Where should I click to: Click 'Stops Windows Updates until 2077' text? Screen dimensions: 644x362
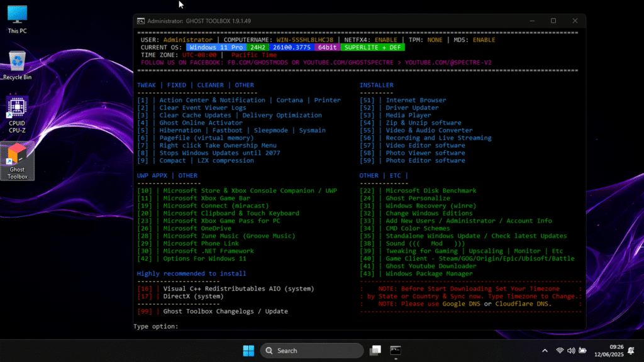click(219, 153)
